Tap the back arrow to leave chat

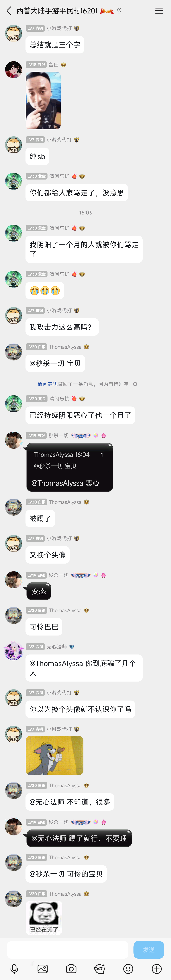click(9, 11)
